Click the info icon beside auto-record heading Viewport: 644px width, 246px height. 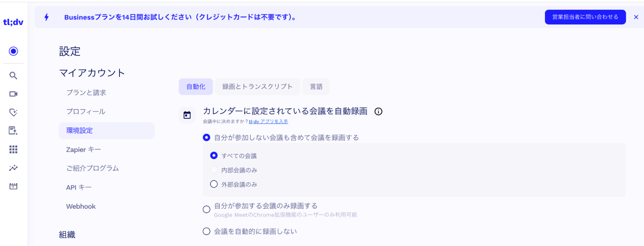tap(379, 112)
